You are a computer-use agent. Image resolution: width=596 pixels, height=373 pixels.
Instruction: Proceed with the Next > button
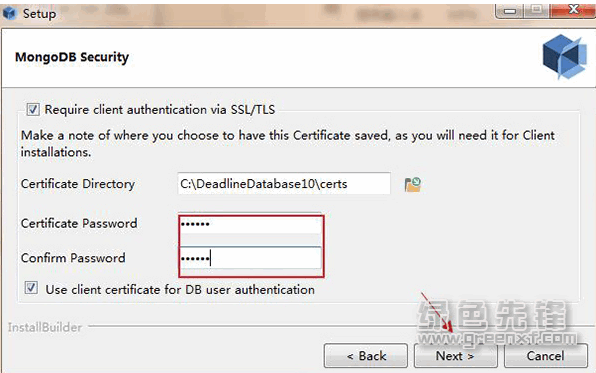pos(455,356)
